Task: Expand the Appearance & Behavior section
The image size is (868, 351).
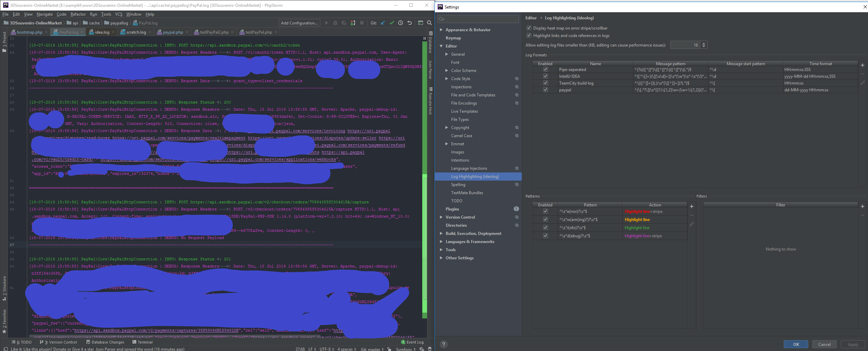Action: (x=441, y=30)
